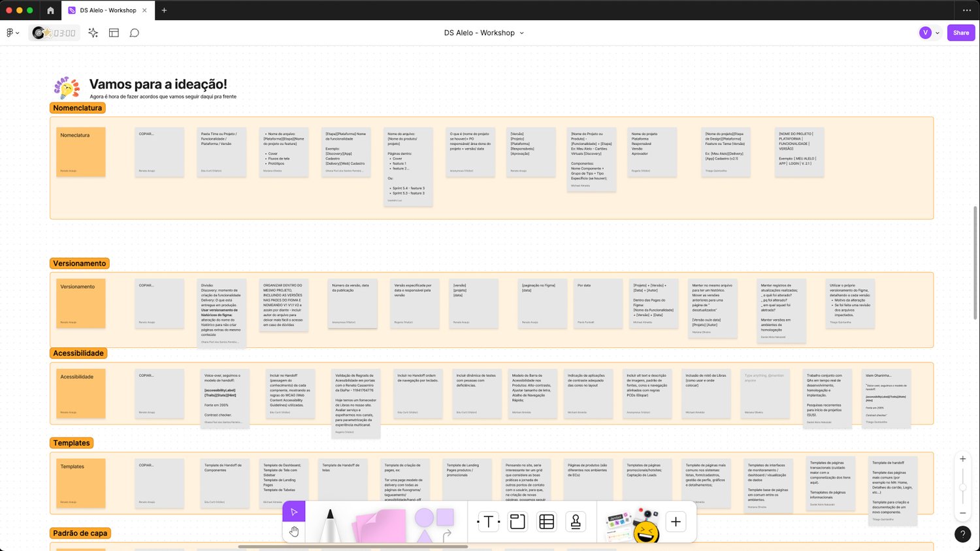Open a new tab with plus
980x551 pixels.
tap(164, 10)
